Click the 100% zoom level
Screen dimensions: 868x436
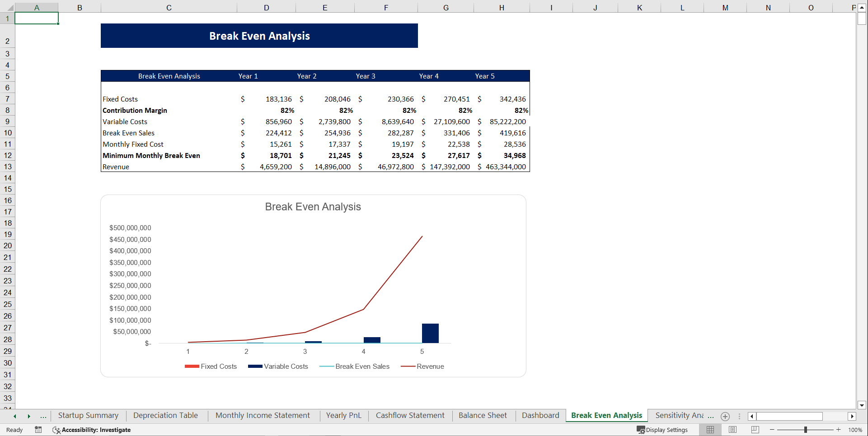pyautogui.click(x=855, y=430)
